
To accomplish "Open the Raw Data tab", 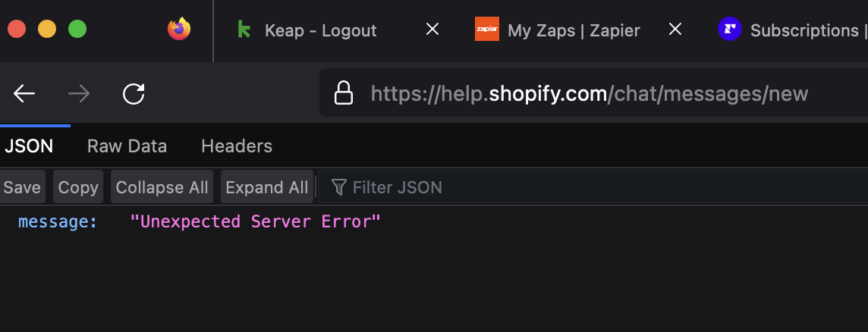I will [x=127, y=146].
